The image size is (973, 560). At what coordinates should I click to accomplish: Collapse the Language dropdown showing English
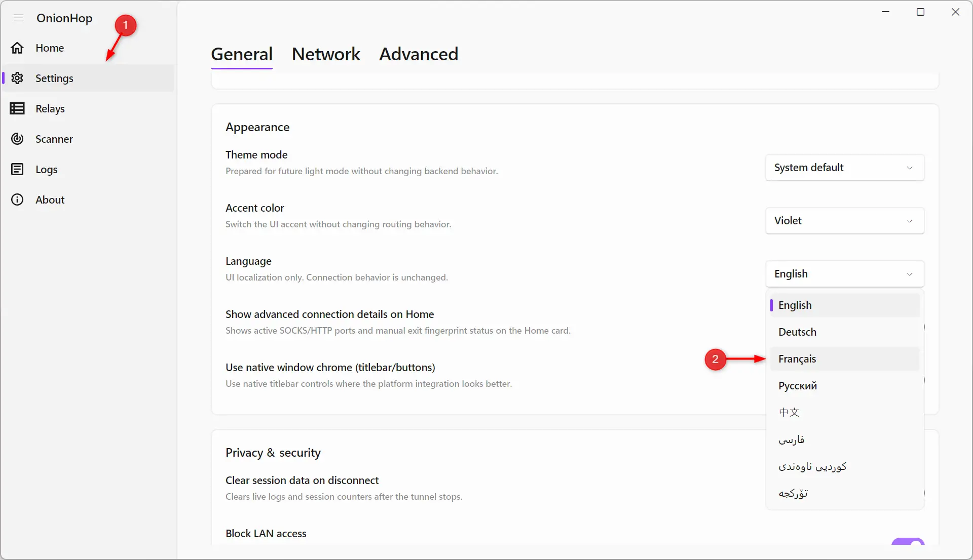845,274
